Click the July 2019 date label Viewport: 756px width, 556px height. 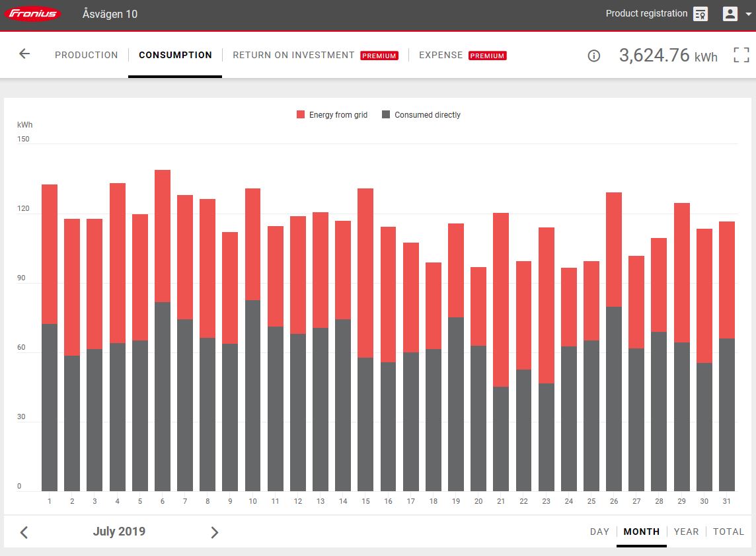119,532
